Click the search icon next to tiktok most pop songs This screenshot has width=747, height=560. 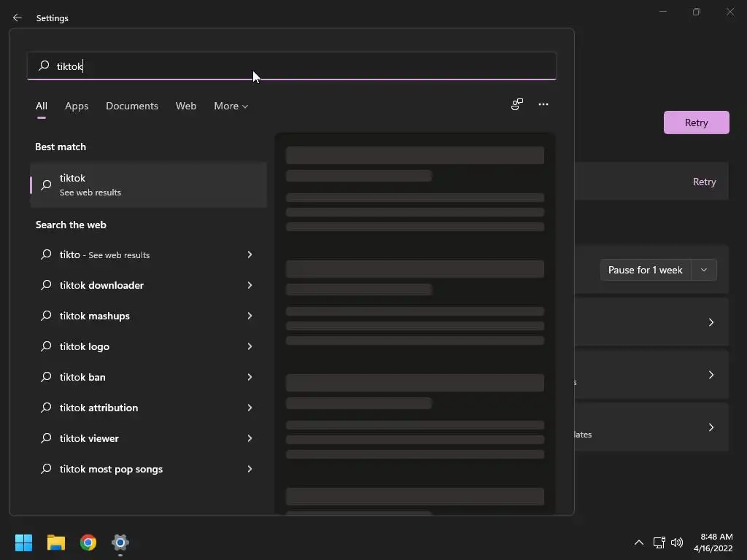pyautogui.click(x=46, y=469)
